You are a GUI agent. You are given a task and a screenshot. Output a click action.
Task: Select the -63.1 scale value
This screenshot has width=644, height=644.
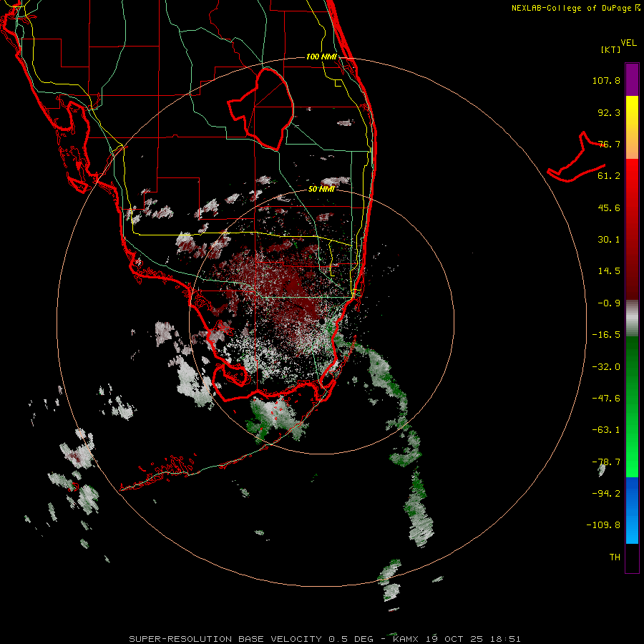point(606,430)
